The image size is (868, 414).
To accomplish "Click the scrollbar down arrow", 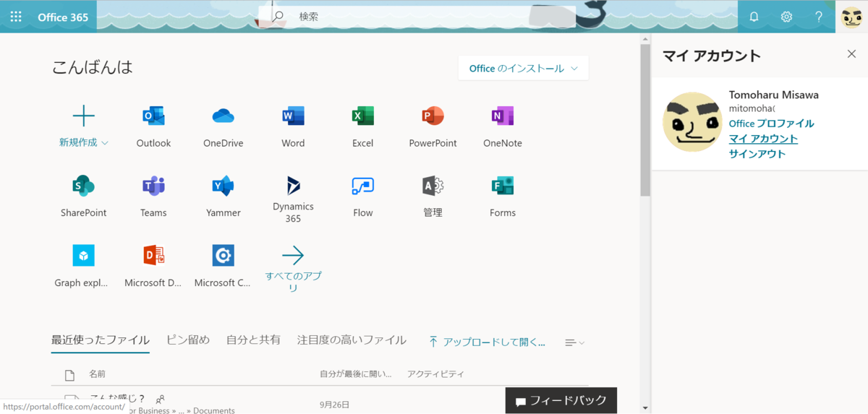I will tap(645, 407).
